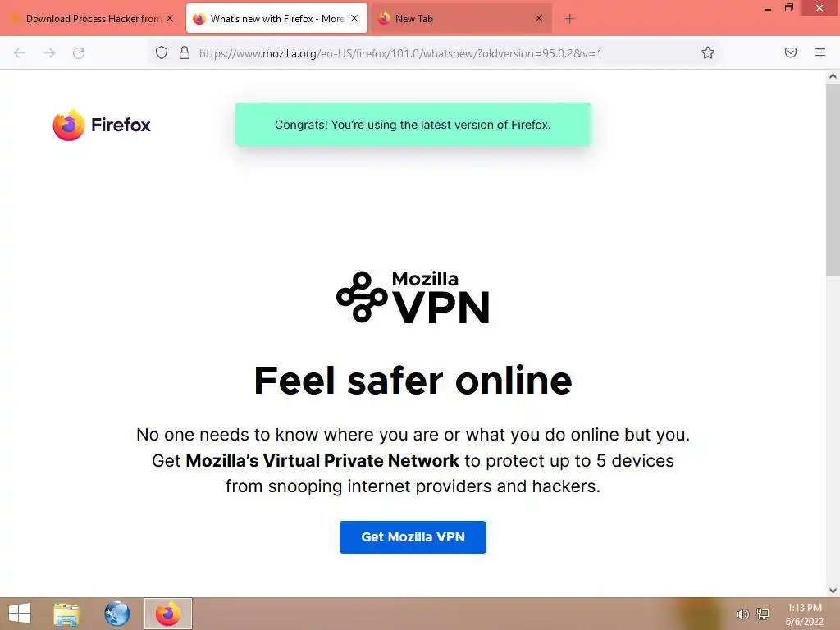Click the forward navigation arrow

coord(49,53)
